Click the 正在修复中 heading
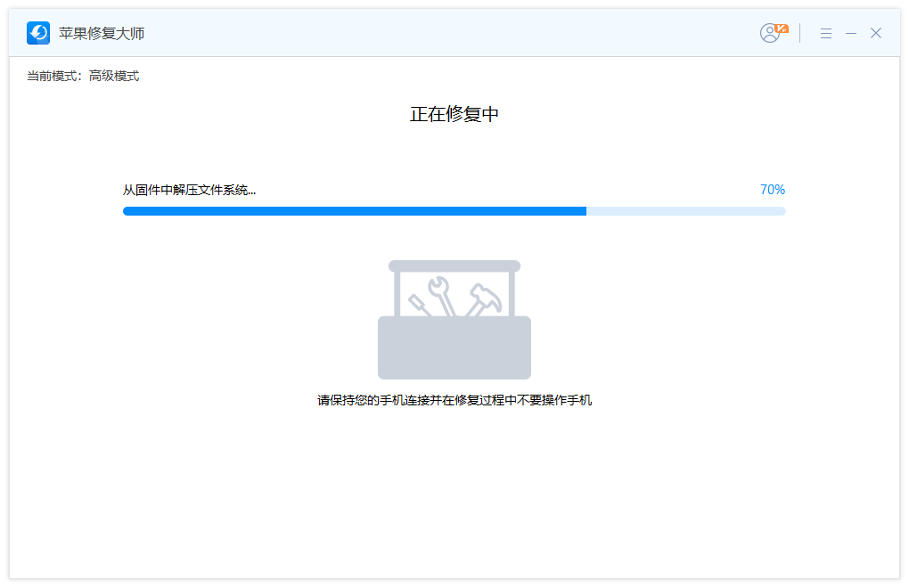Image resolution: width=909 pixels, height=588 pixels. click(x=454, y=114)
